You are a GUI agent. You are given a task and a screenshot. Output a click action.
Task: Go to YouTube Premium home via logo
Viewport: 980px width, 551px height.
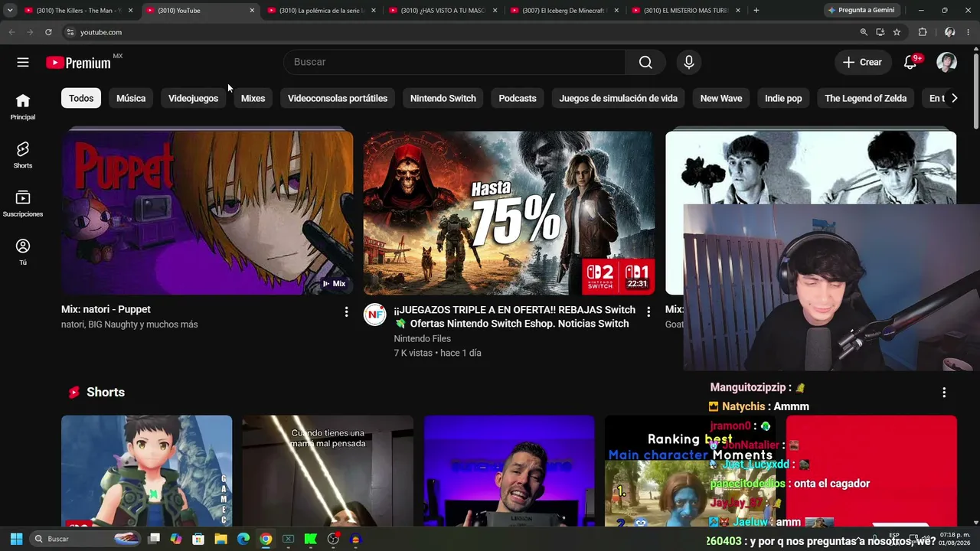tap(79, 63)
